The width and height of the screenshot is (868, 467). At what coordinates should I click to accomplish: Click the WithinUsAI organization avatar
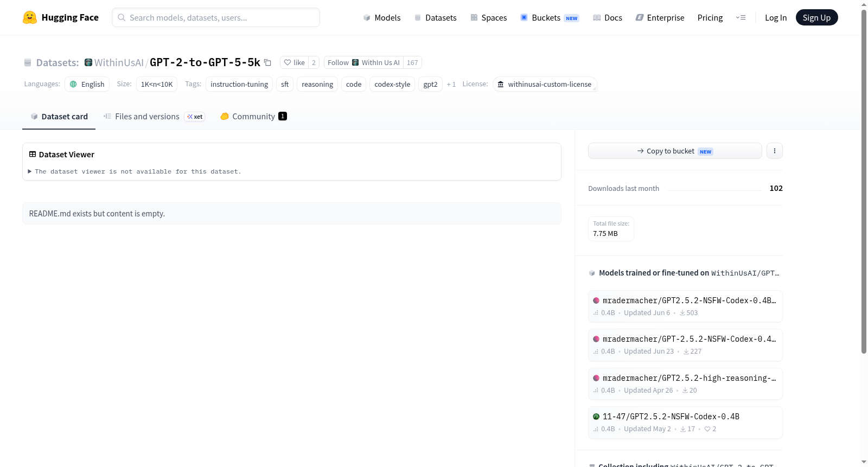88,62
